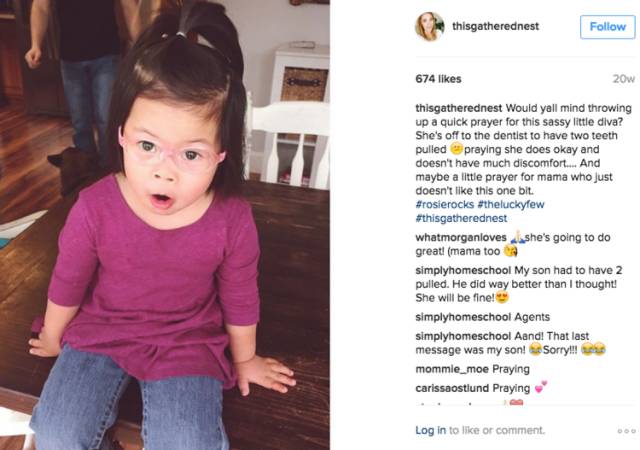Open simplyhomeschool profile on first comment
Viewport: 640px width, 450px height.
463,271
